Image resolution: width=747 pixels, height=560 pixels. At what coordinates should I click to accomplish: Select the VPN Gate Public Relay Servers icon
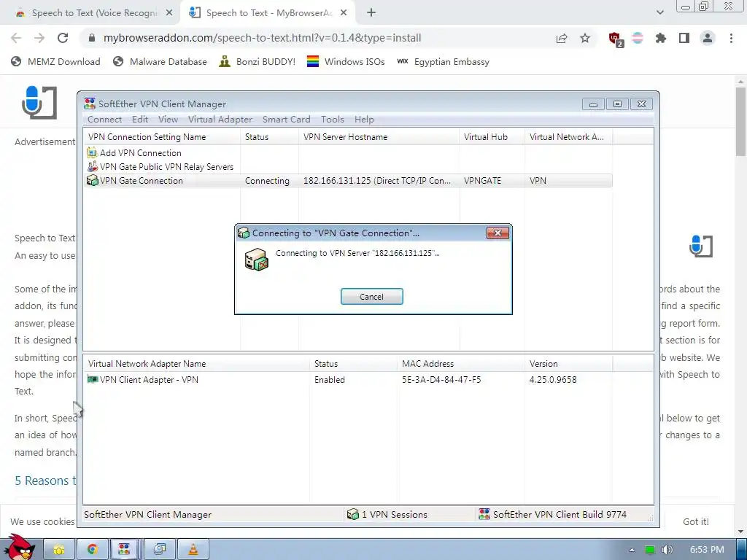(93, 167)
